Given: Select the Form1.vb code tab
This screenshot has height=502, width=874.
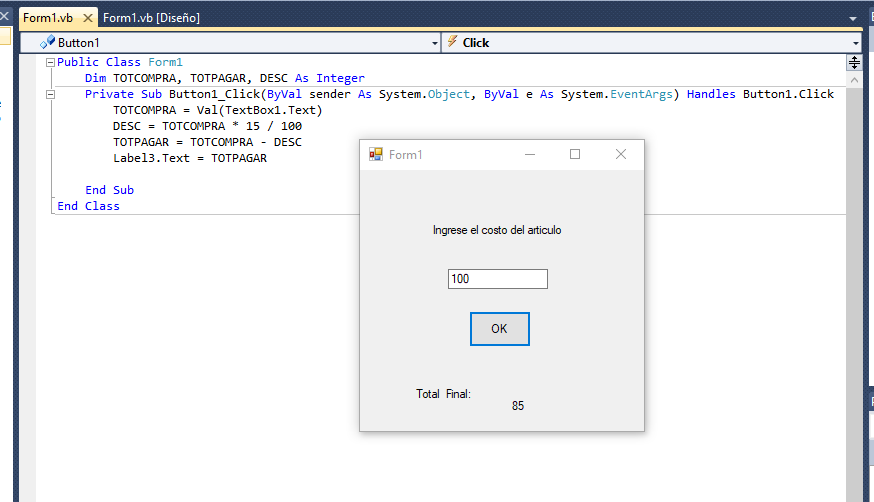Looking at the screenshot, I should coord(48,17).
